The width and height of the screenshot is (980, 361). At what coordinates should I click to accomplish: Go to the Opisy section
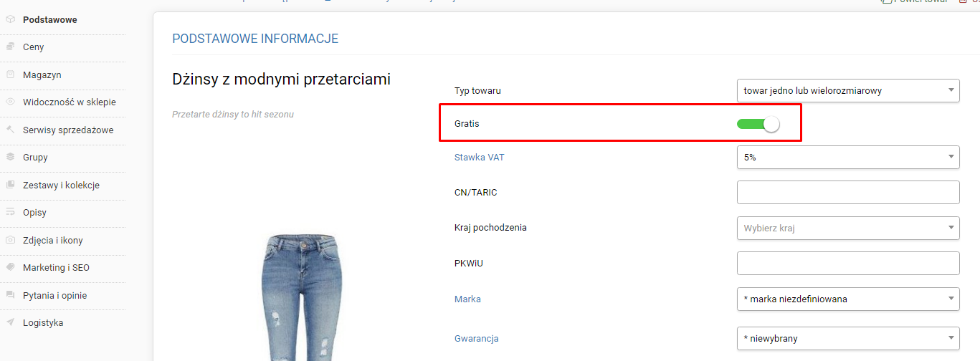[34, 213]
